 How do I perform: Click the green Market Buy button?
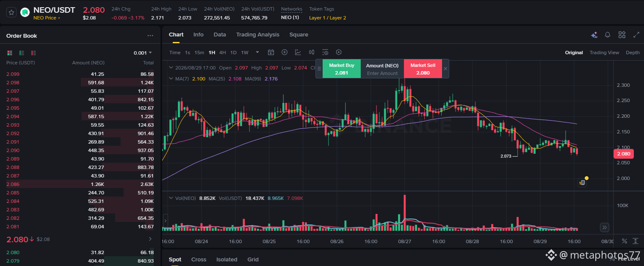pos(341,69)
